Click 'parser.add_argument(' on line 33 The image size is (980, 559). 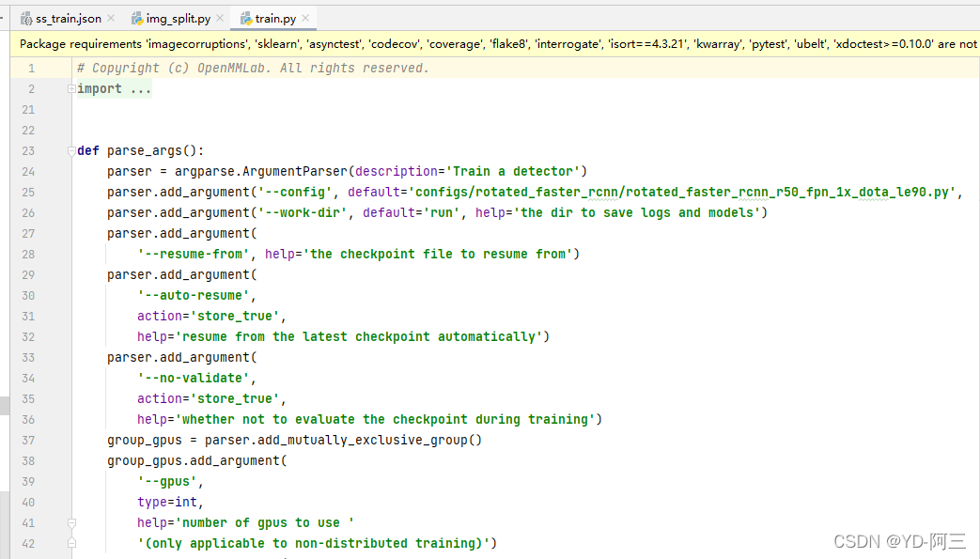coord(182,357)
